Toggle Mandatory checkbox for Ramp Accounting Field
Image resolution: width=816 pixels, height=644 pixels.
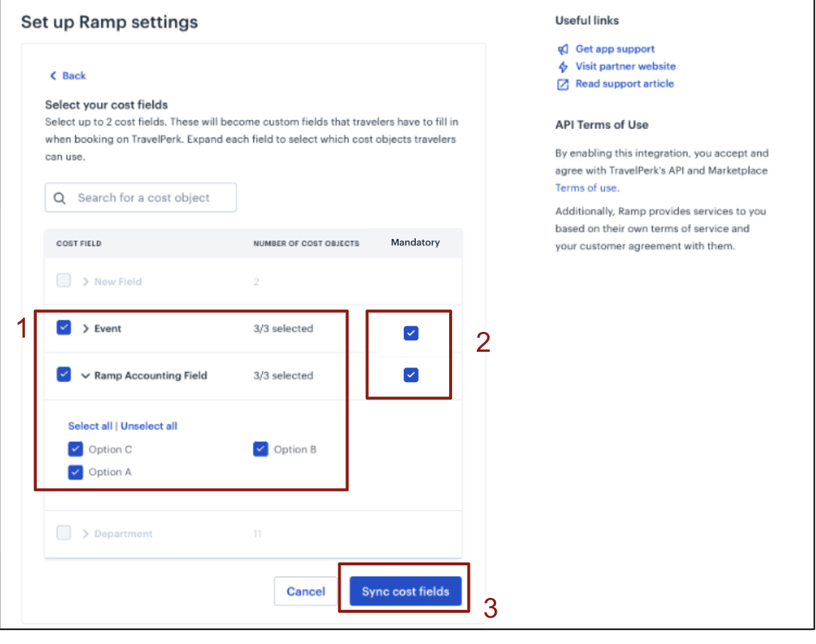[x=411, y=374]
